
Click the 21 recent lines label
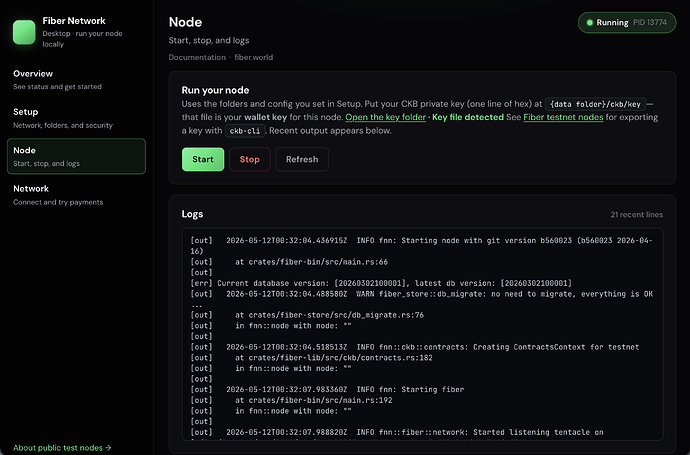[636, 215]
